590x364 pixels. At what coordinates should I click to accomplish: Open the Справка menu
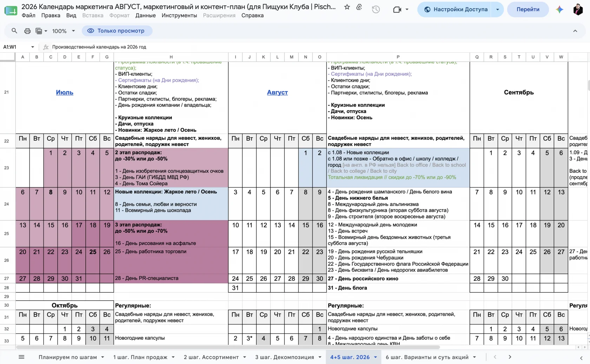click(253, 15)
